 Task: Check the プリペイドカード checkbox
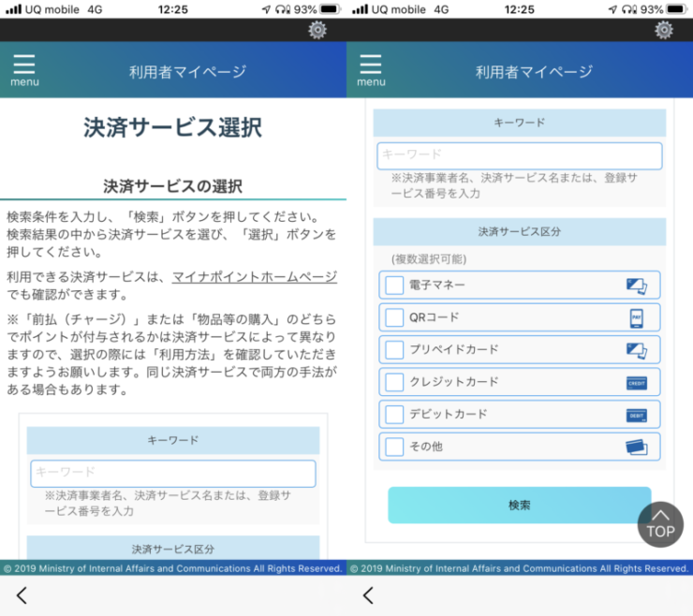pos(394,350)
